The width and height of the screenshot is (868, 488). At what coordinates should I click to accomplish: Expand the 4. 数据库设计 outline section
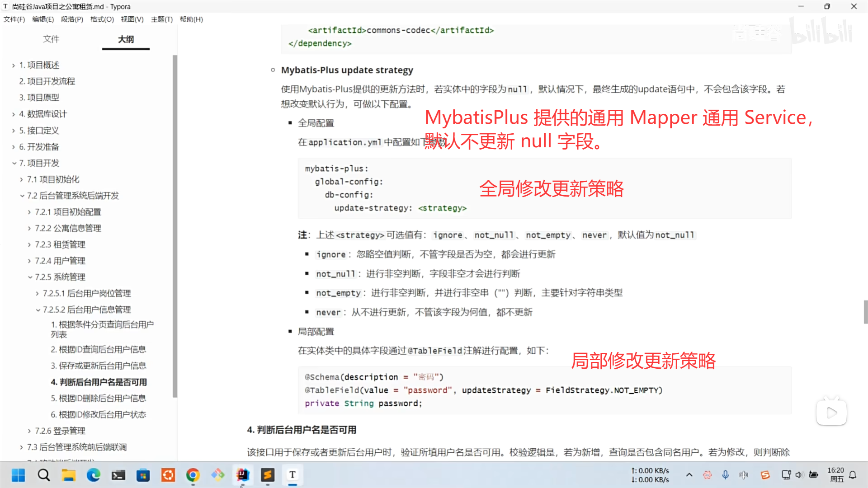[x=14, y=114]
